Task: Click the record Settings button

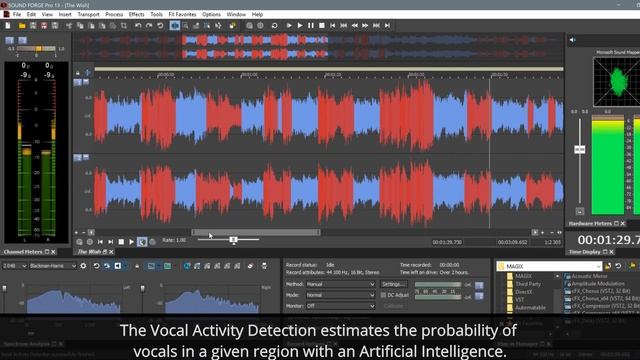Action: (393, 284)
